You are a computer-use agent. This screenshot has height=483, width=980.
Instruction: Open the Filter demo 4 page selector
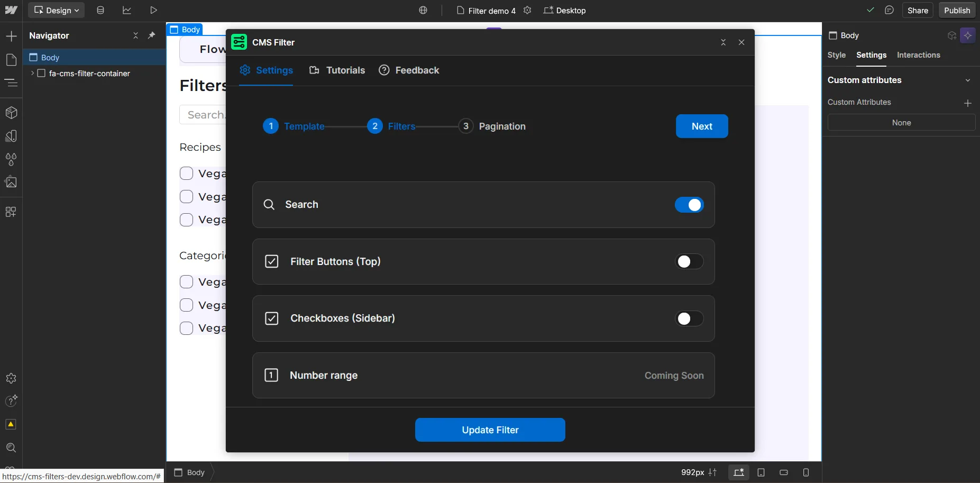pyautogui.click(x=486, y=11)
